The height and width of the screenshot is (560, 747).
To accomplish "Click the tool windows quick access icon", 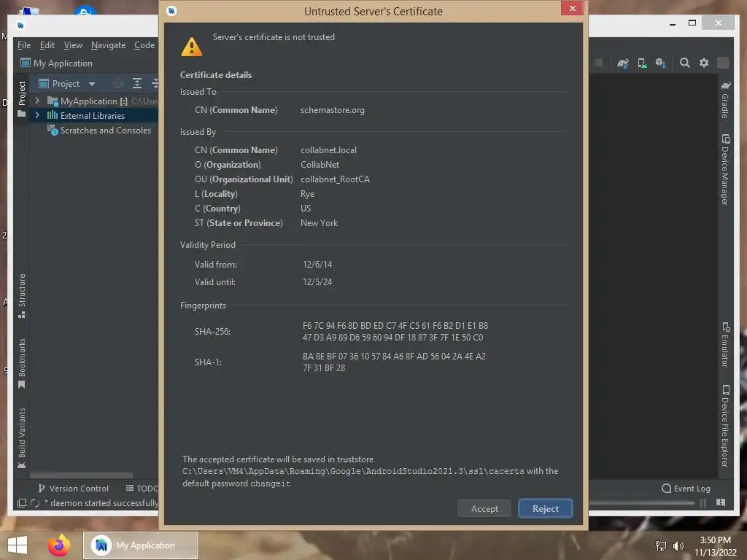I will coord(21,503).
